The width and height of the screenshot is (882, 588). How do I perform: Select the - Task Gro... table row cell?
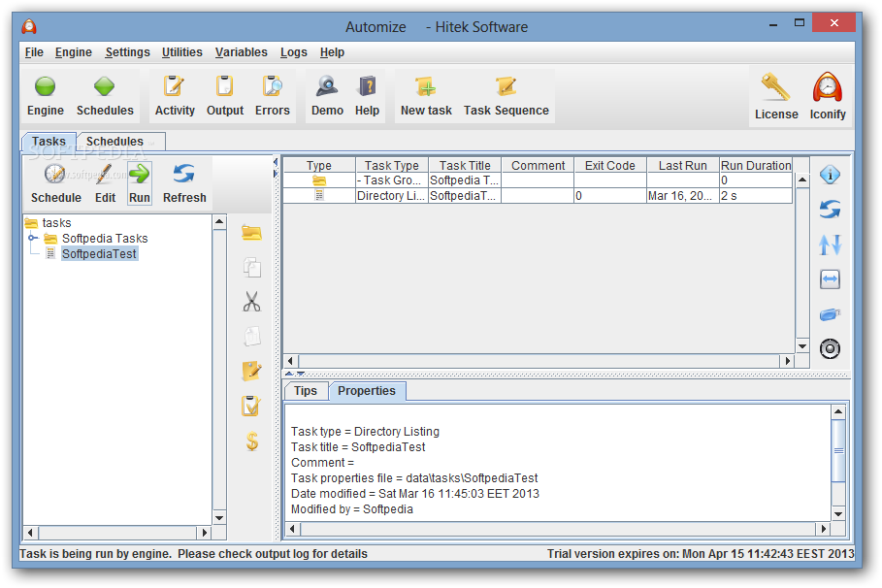pos(391,180)
